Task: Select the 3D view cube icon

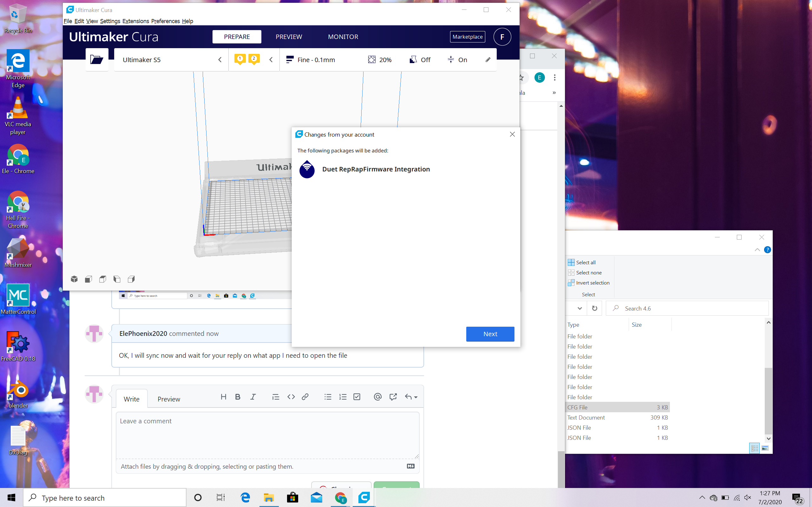Action: 74,279
